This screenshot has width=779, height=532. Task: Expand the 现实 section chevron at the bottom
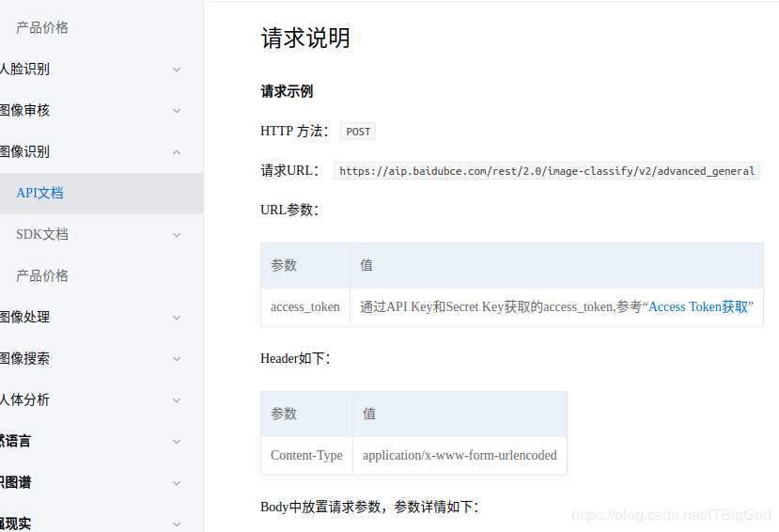point(177,524)
